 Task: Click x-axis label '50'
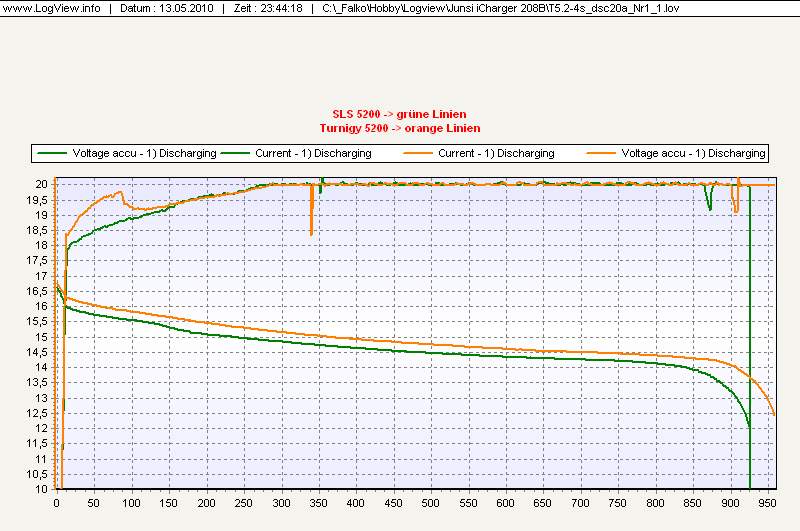click(x=93, y=503)
